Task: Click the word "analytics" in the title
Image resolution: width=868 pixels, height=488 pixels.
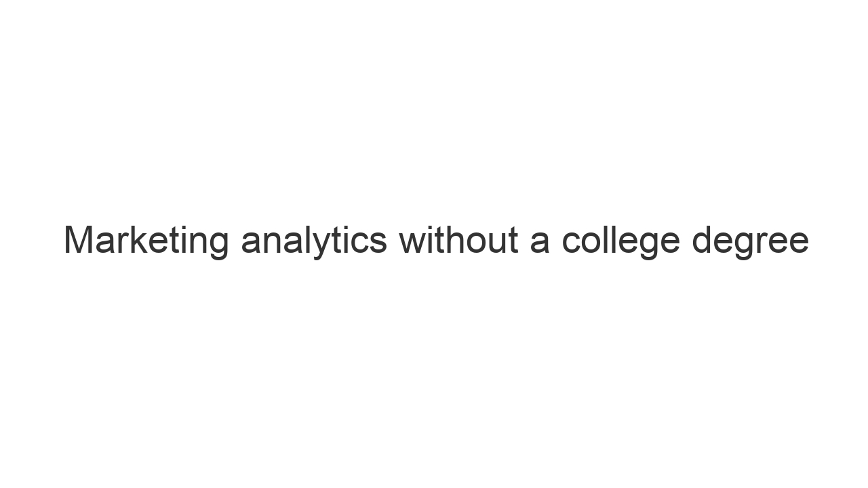Action: click(x=314, y=241)
